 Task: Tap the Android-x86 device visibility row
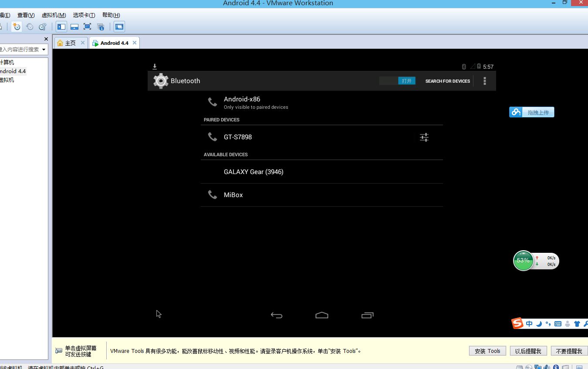[322, 103]
